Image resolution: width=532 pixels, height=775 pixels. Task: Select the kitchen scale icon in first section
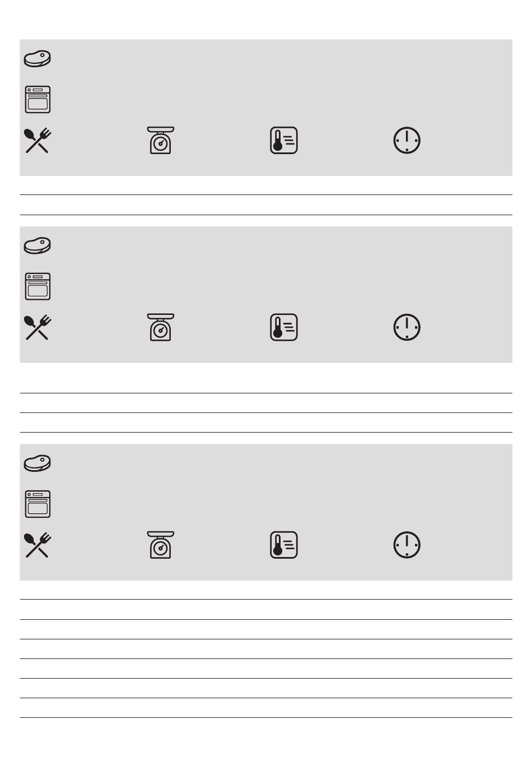pyautogui.click(x=161, y=141)
